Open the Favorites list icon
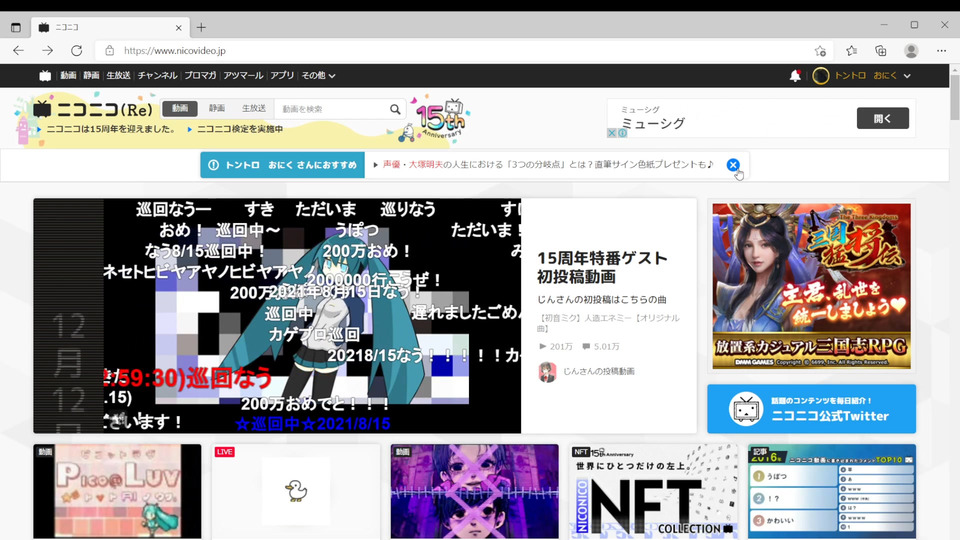Viewport: 960px width, 540px height. point(852,51)
